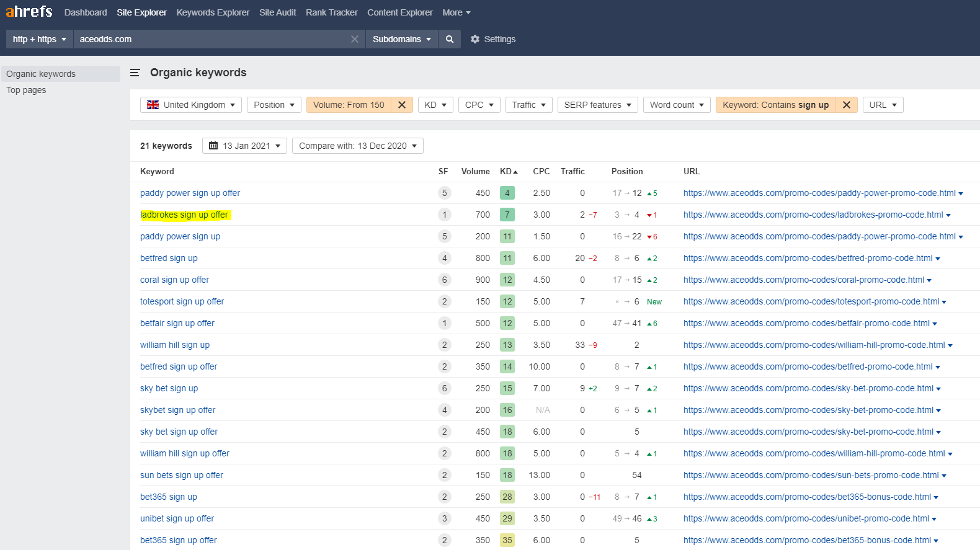Click volume 900 for coral sign up offer
The width and height of the screenshot is (980, 550).
pos(483,280)
